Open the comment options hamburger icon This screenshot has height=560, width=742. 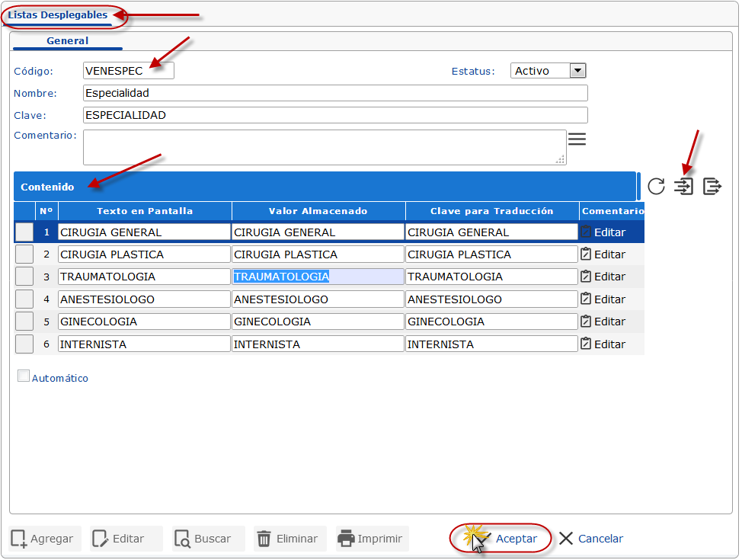(x=577, y=139)
